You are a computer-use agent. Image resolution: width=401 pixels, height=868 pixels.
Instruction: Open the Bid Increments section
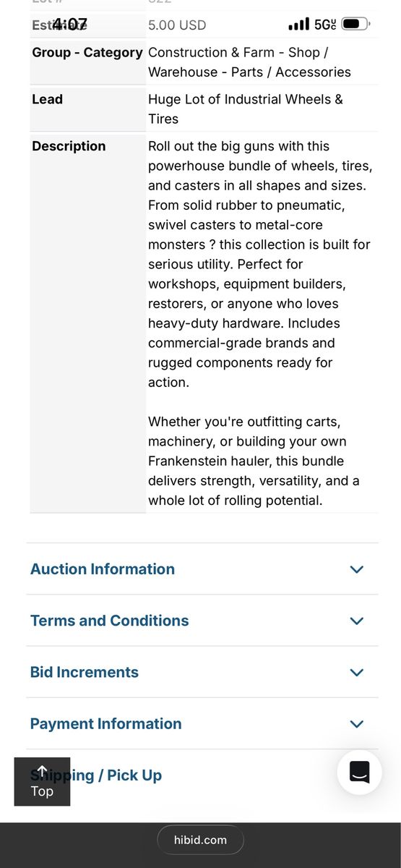click(x=202, y=672)
